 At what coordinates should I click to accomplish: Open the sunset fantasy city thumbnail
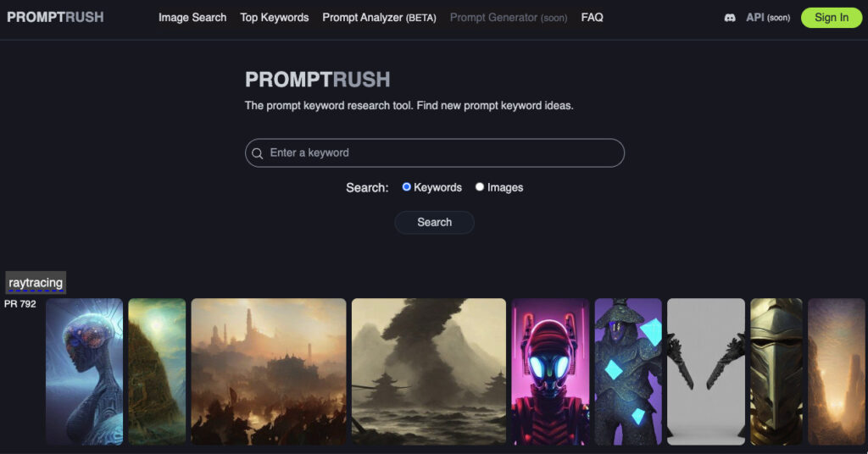(269, 372)
